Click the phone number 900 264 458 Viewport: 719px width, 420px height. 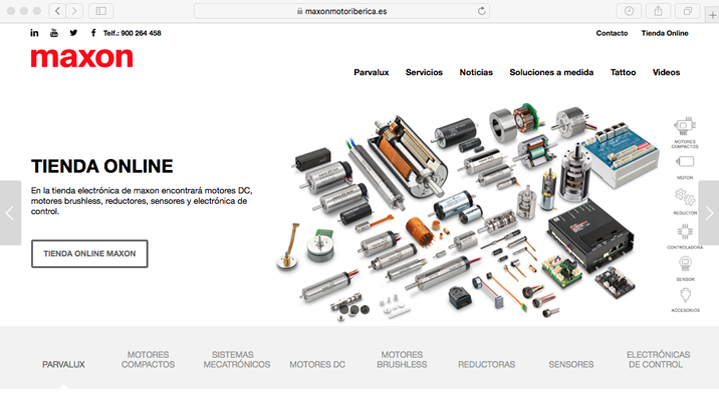pyautogui.click(x=141, y=33)
